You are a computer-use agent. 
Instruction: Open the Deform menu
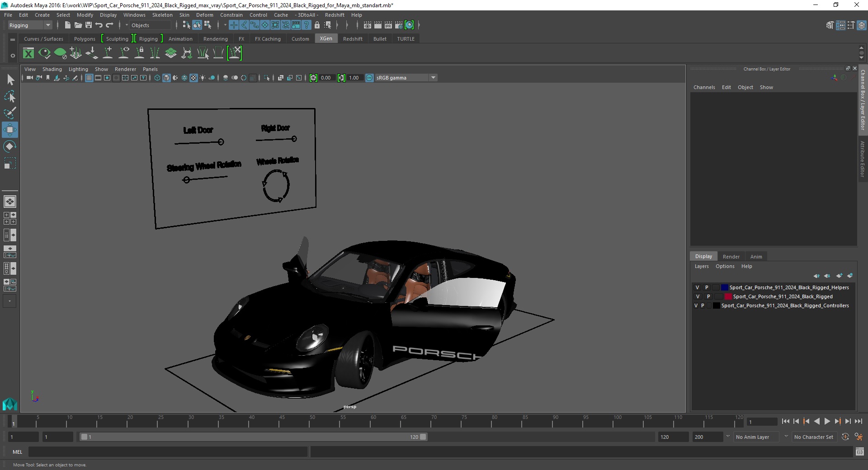(x=204, y=15)
